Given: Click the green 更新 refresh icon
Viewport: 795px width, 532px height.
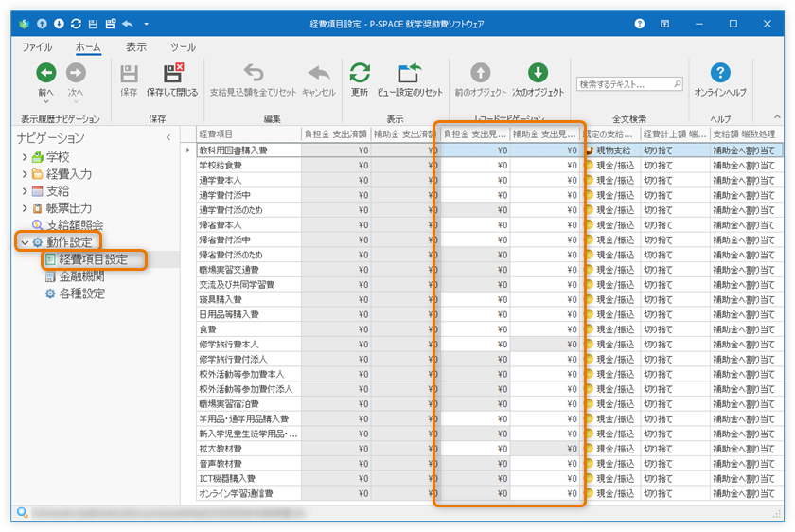Looking at the screenshot, I should pyautogui.click(x=360, y=73).
